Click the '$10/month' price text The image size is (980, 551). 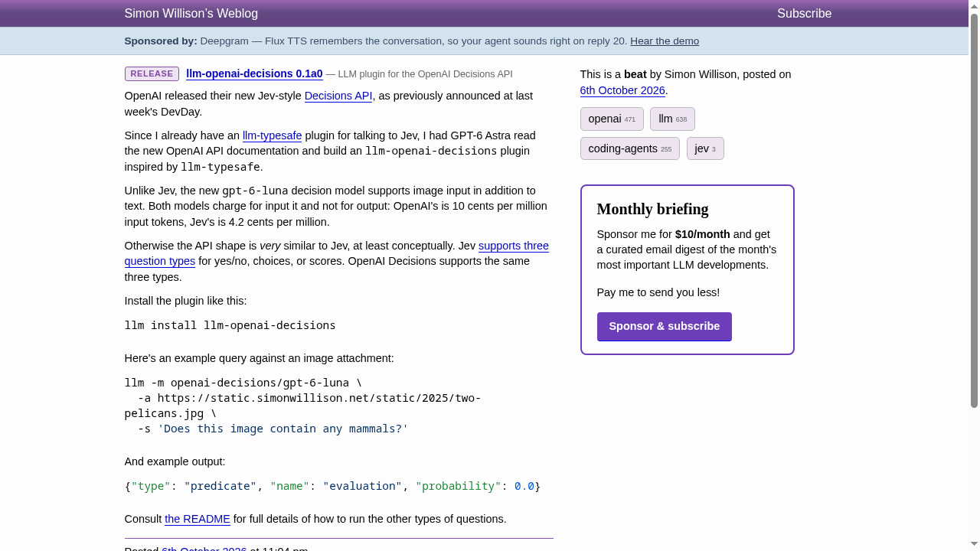[x=703, y=234]
